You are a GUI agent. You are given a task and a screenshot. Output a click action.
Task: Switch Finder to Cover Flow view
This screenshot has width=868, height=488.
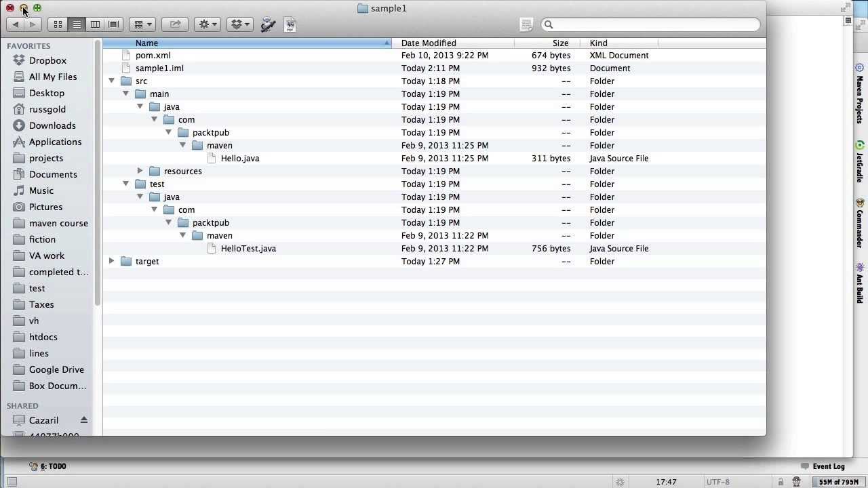point(114,24)
